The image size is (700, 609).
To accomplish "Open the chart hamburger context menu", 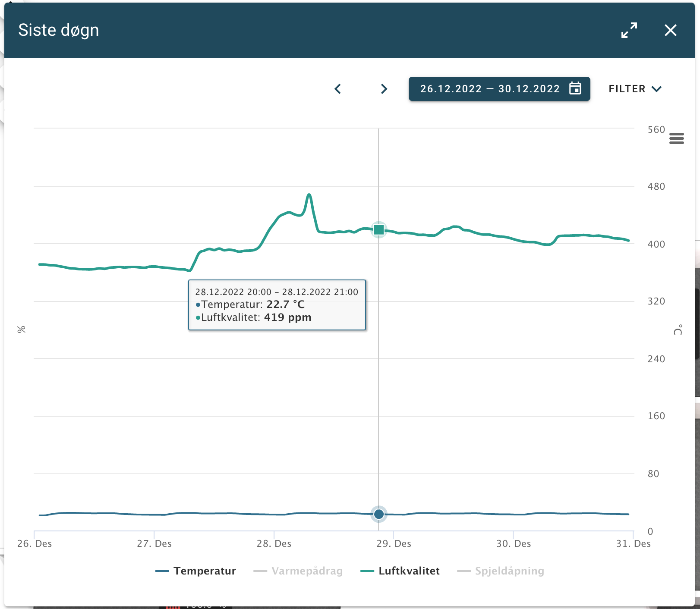I will point(676,138).
